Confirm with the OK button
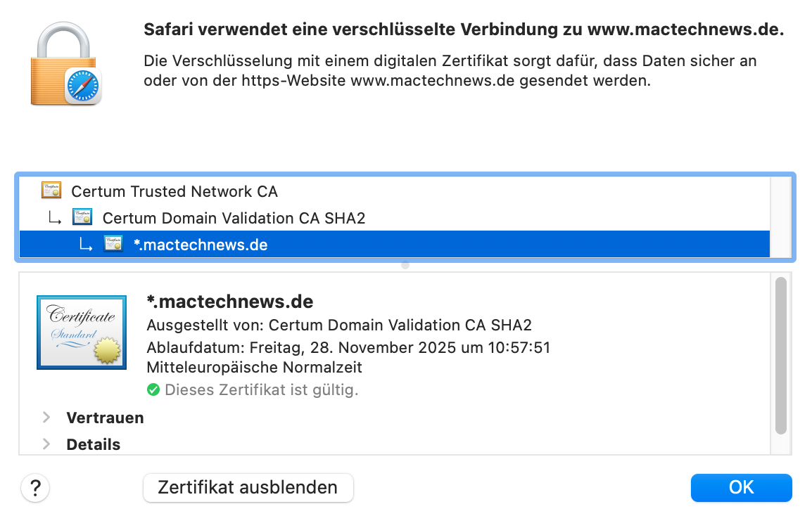Screen dimensions: 812x516 [x=741, y=488]
